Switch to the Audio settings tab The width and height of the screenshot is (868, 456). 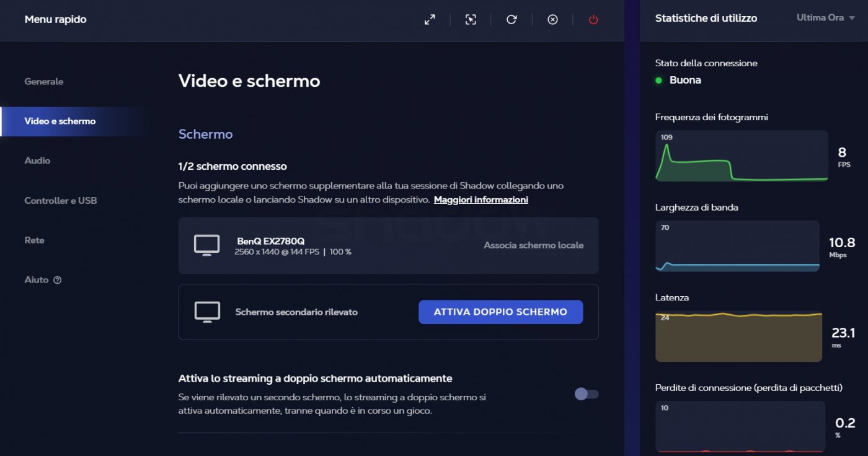tap(37, 160)
